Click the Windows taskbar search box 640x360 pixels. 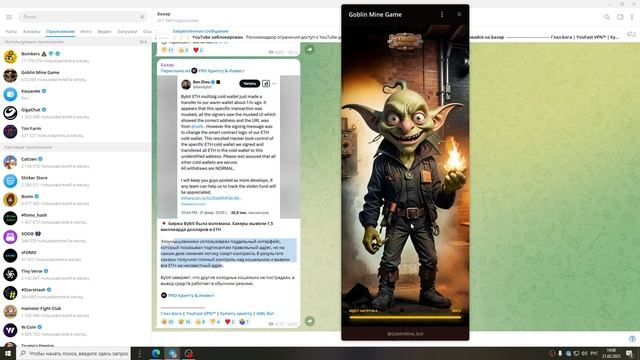74,353
